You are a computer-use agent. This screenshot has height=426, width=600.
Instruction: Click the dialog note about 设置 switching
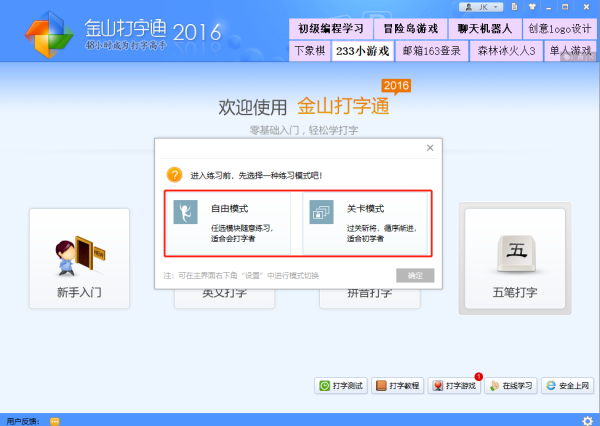click(x=241, y=276)
